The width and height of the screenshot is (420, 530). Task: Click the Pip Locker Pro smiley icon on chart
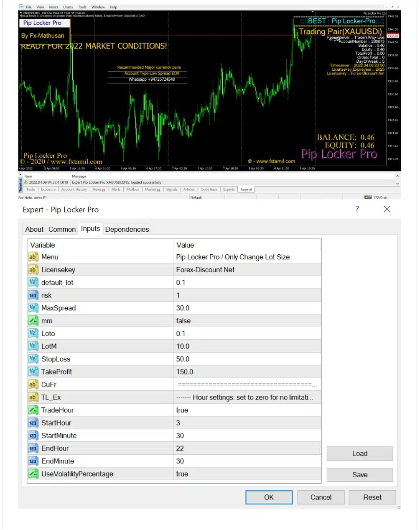click(384, 13)
